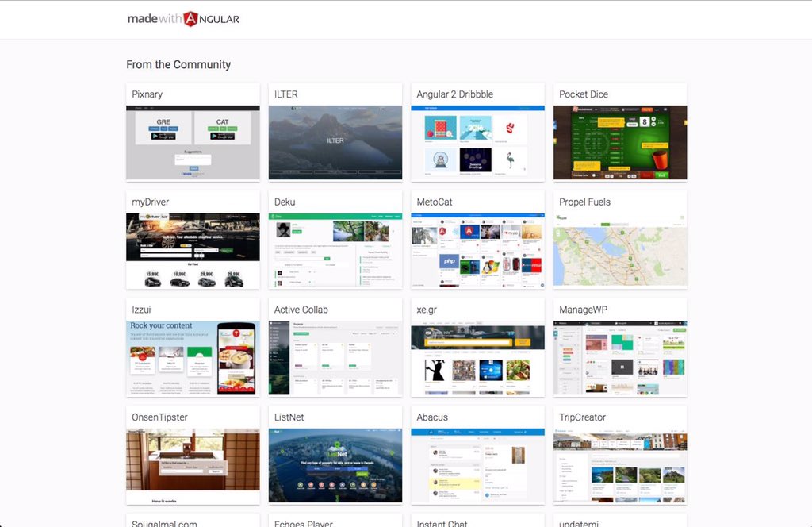Screen dimensions: 812x527
Task: Click the Pixnary title
Action: 147,94
